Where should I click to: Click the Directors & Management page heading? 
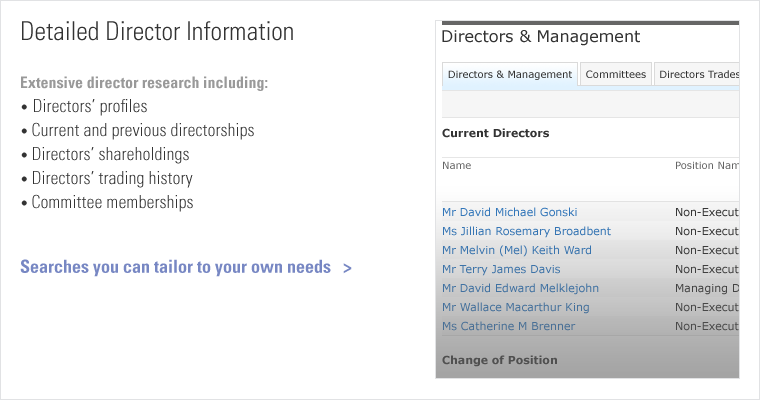[540, 37]
